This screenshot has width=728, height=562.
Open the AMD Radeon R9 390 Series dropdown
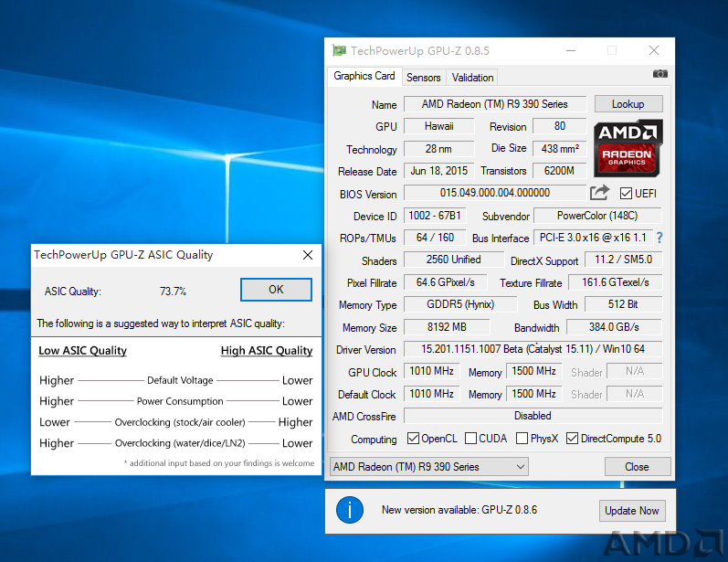click(429, 466)
